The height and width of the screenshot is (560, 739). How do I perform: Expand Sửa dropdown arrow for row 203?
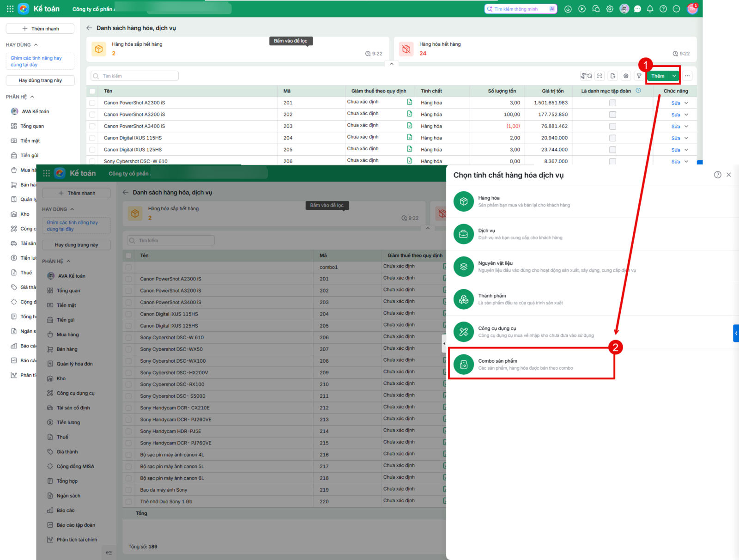(686, 126)
